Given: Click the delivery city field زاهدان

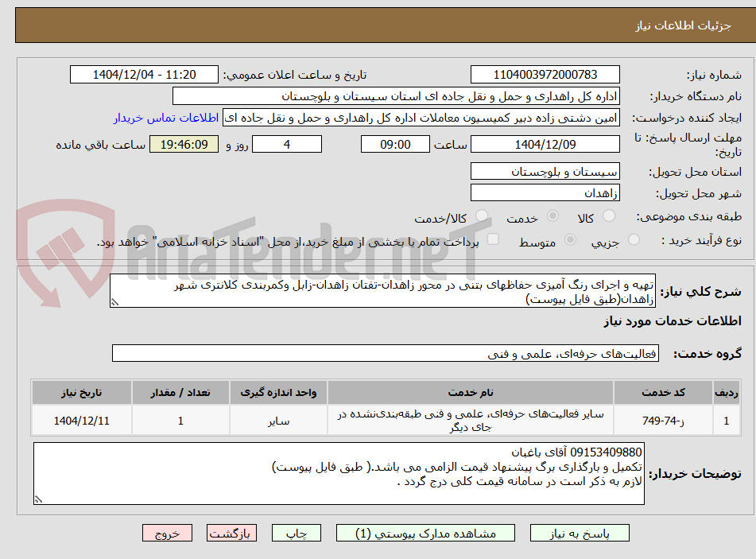Looking at the screenshot, I should pyautogui.click(x=545, y=193).
